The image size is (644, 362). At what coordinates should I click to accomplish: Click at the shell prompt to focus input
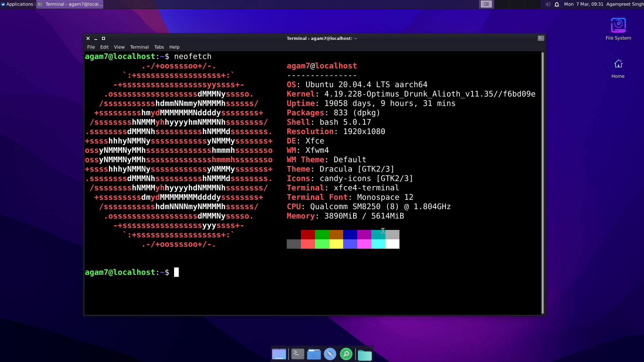pyautogui.click(x=177, y=272)
